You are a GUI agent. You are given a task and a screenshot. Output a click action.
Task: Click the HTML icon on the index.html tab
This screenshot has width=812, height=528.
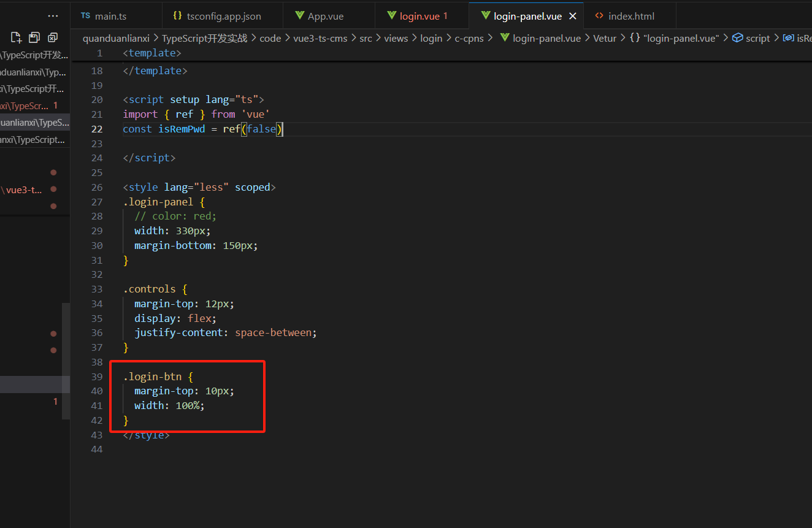pyautogui.click(x=599, y=16)
